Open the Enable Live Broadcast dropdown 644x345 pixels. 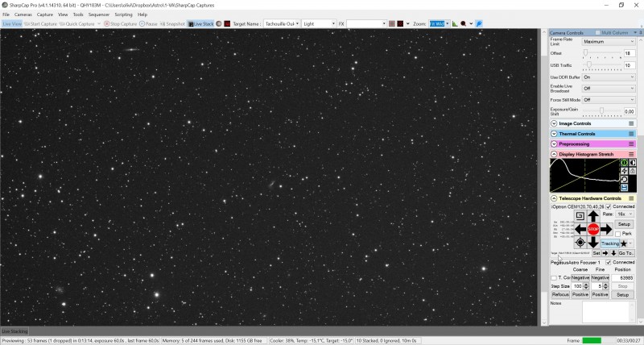point(609,89)
